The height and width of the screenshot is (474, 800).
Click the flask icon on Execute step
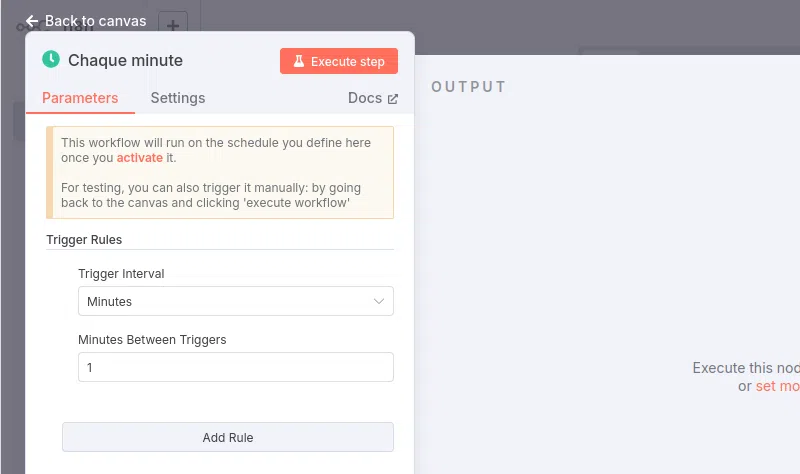click(298, 61)
